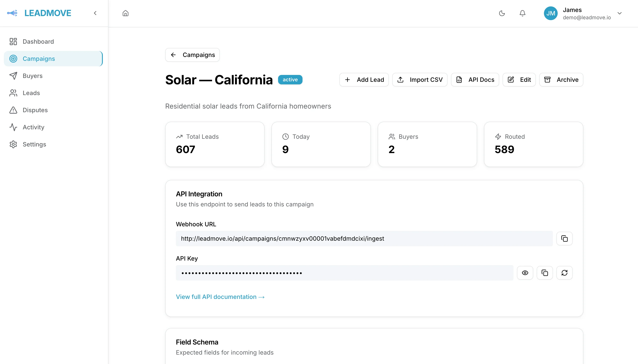
Task: Click the demo@leadmove.io email text
Action: tap(587, 18)
